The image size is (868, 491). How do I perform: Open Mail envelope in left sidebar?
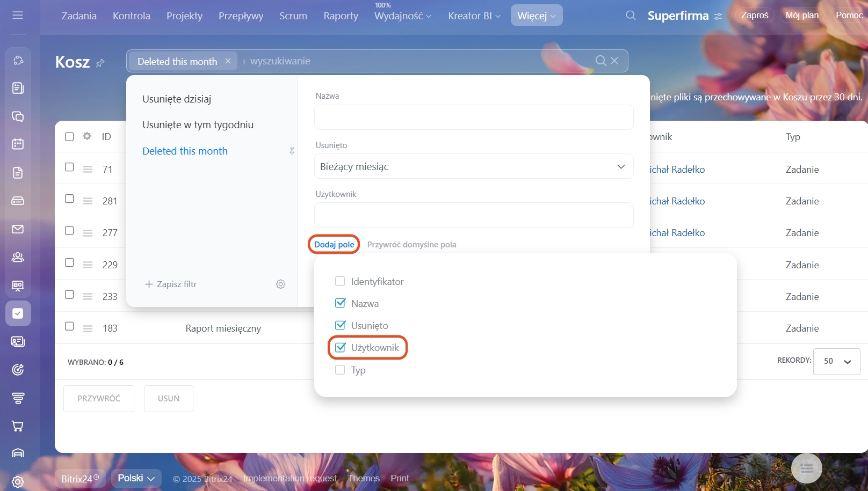[18, 229]
